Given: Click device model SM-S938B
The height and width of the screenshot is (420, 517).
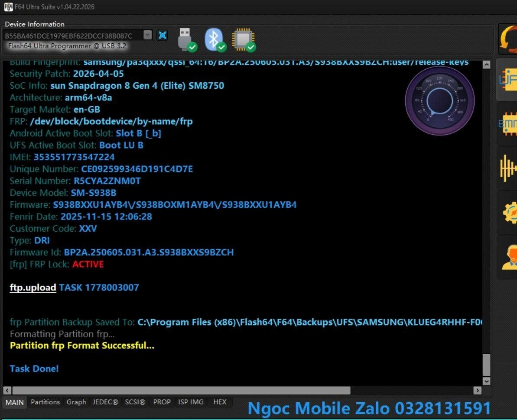Looking at the screenshot, I should [x=94, y=193].
